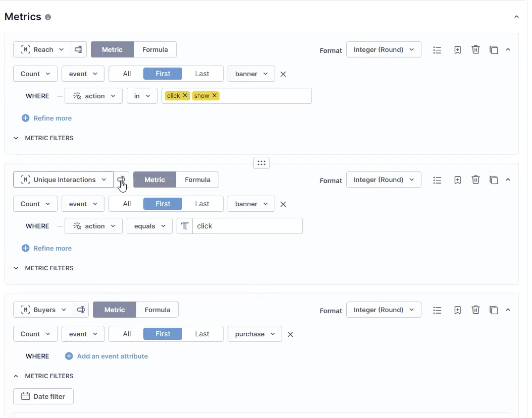Grab the drag handle between metric cards
The width and height of the screenshot is (532, 418).
[x=261, y=163]
